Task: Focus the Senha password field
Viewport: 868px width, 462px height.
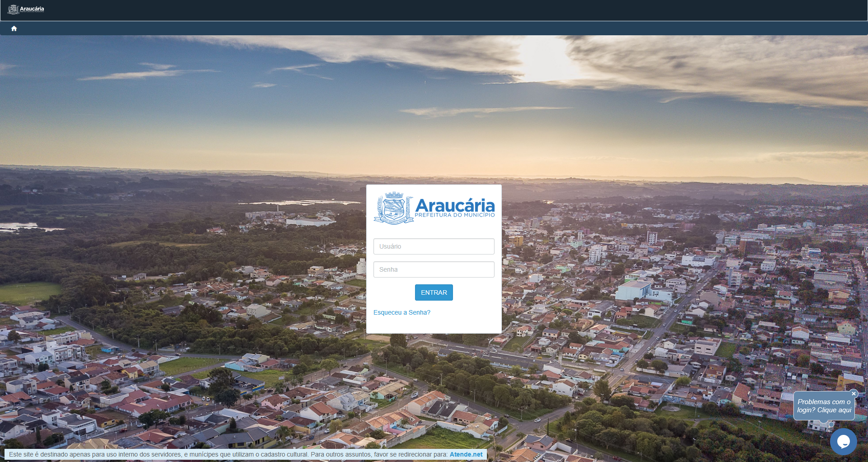Action: tap(434, 269)
